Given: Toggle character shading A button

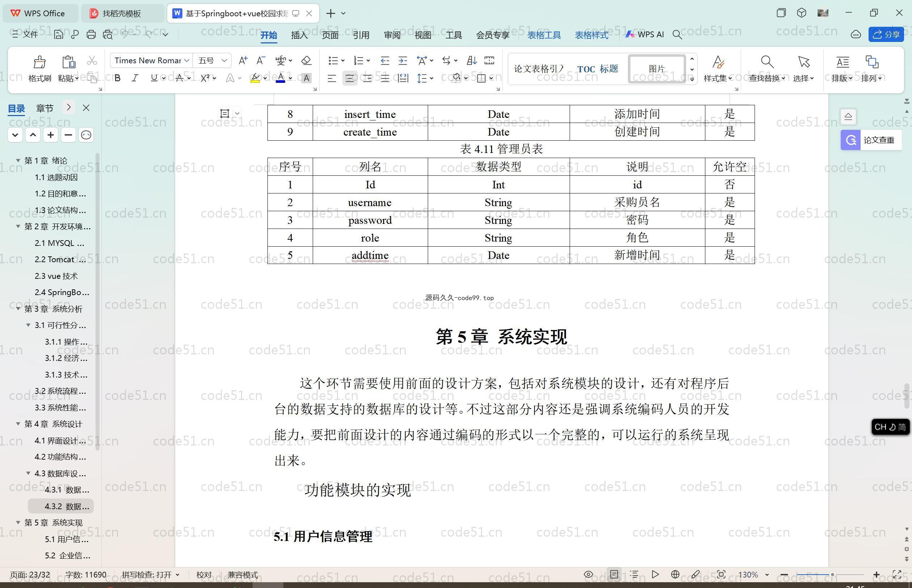Looking at the screenshot, I should coord(306,78).
